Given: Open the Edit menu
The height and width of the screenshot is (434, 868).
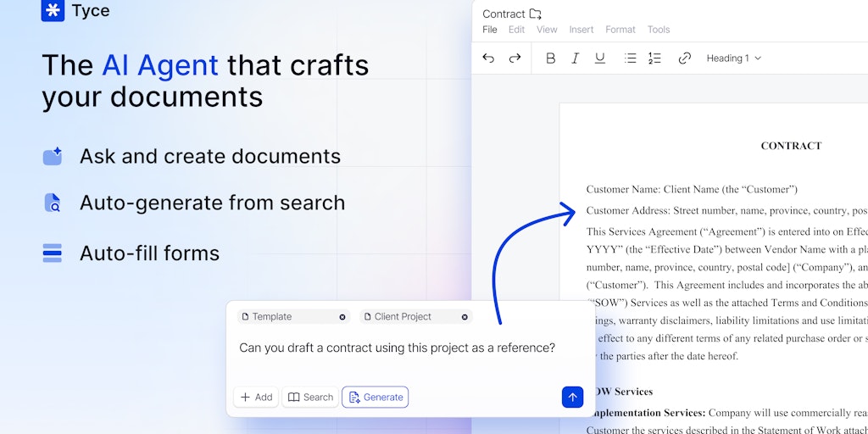Looking at the screenshot, I should tap(516, 30).
